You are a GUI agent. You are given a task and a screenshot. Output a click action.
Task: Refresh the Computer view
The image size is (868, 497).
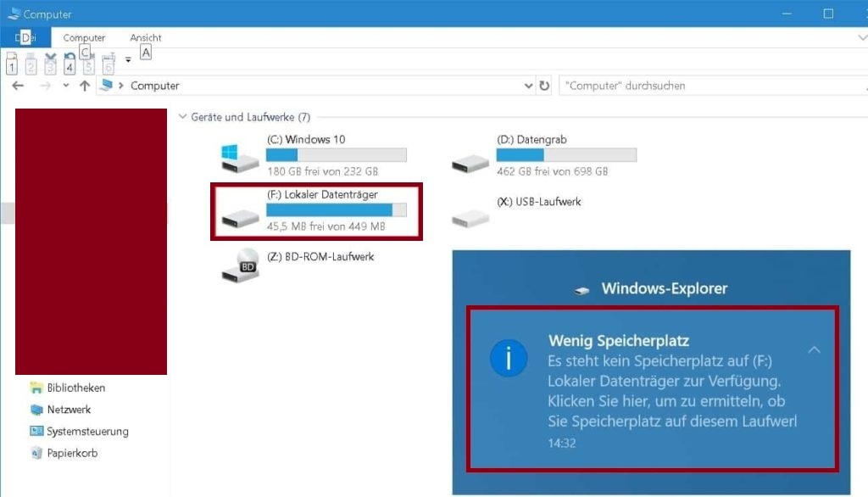pyautogui.click(x=545, y=86)
